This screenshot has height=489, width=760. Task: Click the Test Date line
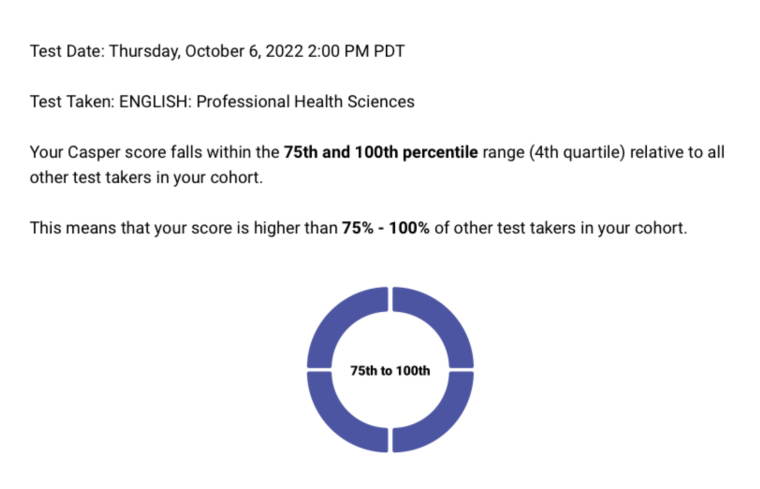[x=217, y=51]
